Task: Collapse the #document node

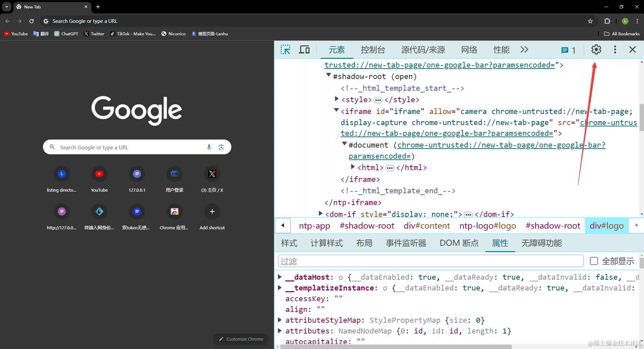Action: [344, 144]
